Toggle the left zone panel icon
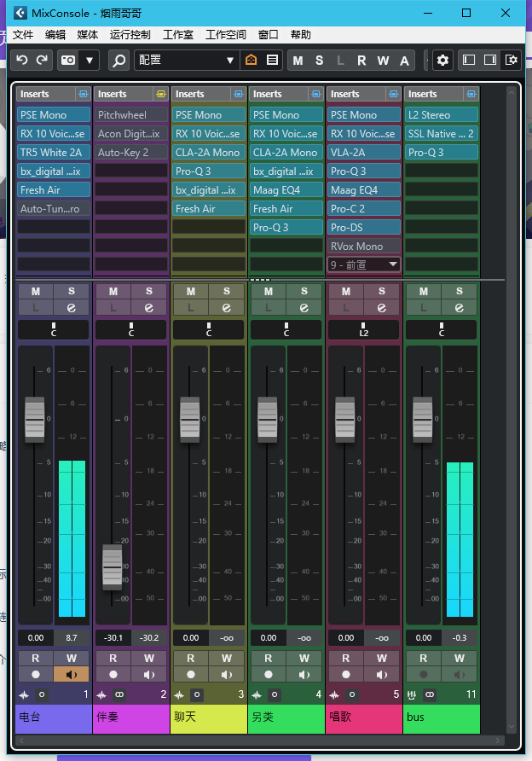 coord(469,60)
